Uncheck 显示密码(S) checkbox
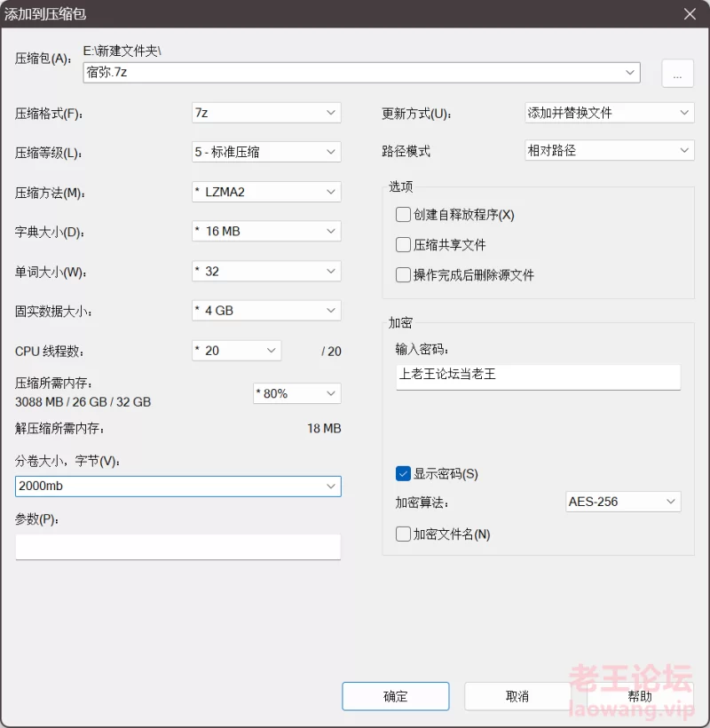 pos(403,473)
